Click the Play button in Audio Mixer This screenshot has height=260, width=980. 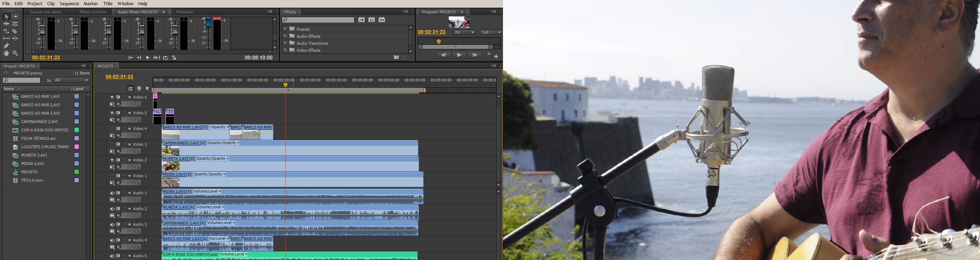click(148, 58)
